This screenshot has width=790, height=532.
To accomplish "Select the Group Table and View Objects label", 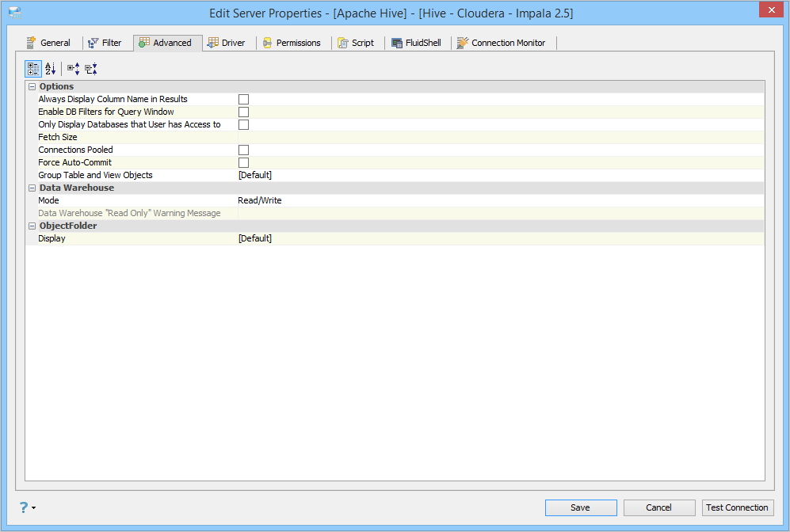I will tap(95, 175).
